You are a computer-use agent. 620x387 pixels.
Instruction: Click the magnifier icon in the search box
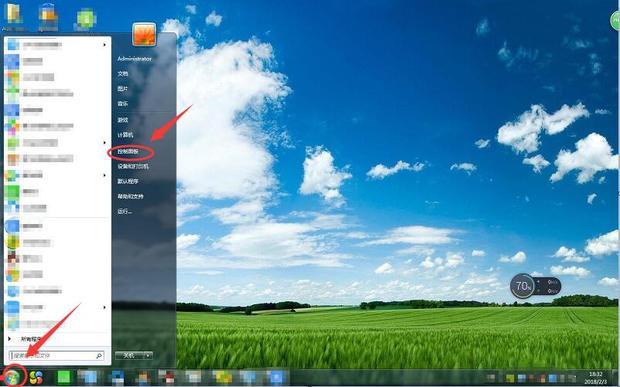click(x=99, y=356)
